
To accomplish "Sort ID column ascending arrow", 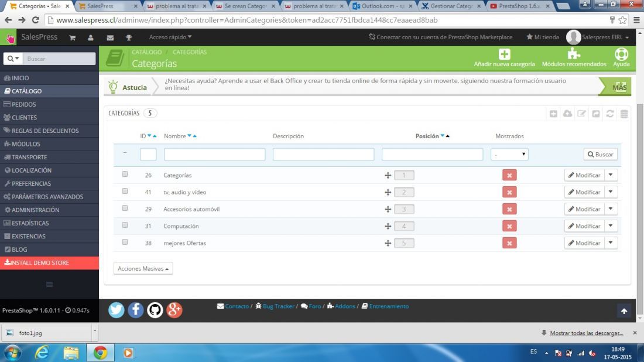I will [x=155, y=136].
